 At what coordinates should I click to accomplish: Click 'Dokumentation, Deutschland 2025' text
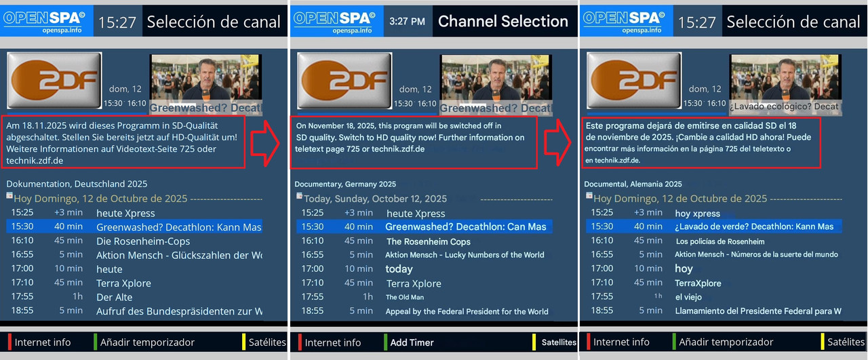click(77, 184)
